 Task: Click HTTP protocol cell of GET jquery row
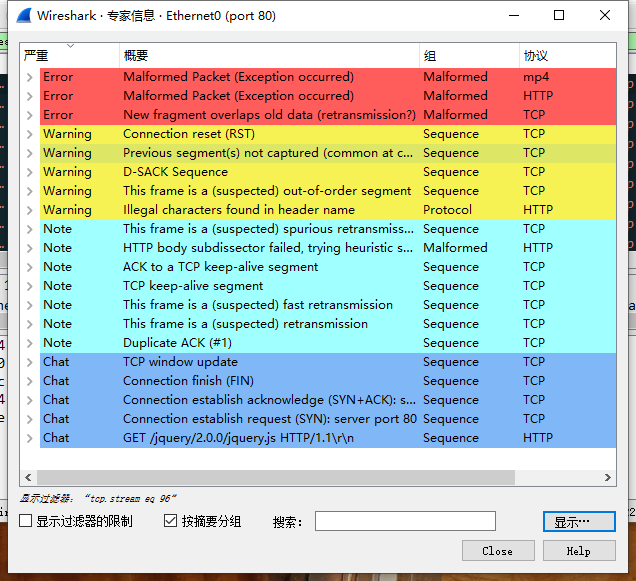click(x=538, y=438)
